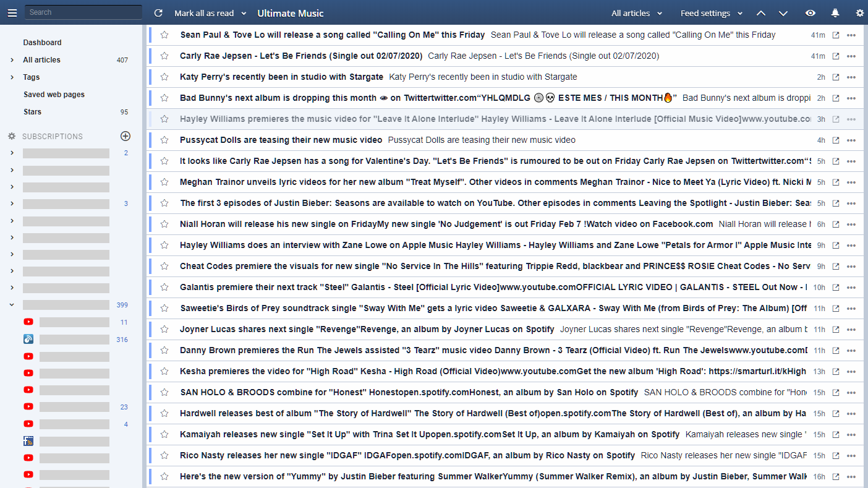Show more options for Danny Brown article

pos(851,350)
